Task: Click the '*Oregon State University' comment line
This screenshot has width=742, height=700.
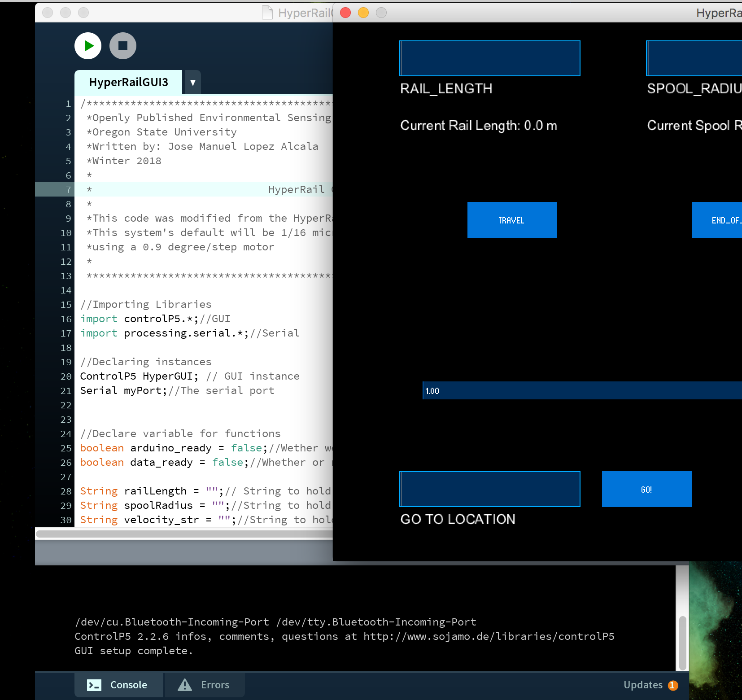Action: tap(161, 132)
